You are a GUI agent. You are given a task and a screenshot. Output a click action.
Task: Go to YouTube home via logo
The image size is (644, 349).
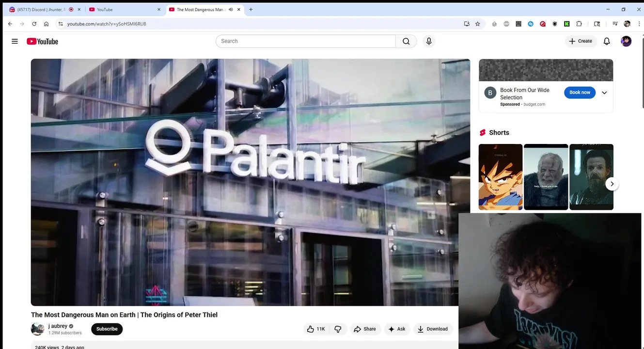tap(42, 41)
